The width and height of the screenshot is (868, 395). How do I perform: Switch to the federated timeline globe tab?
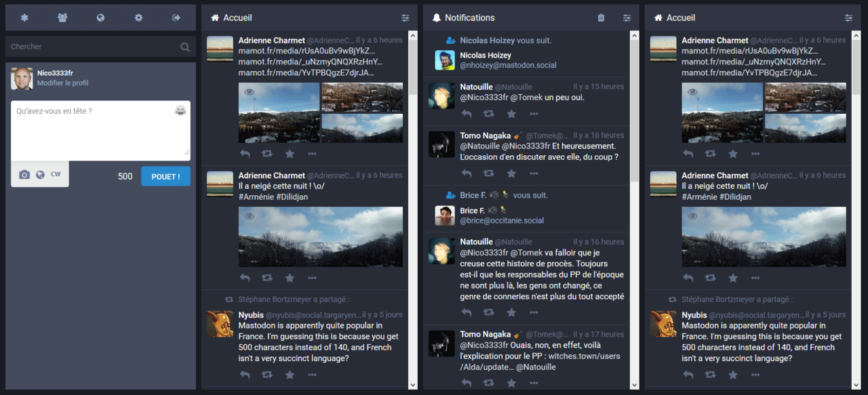tap(100, 18)
